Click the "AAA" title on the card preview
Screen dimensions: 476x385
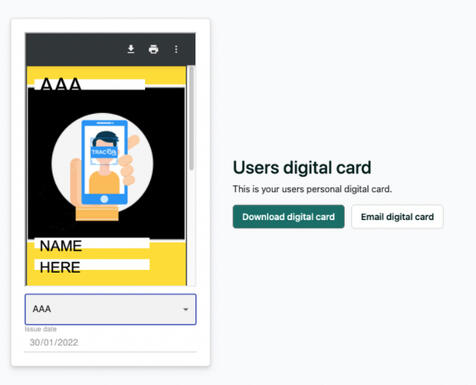61,84
